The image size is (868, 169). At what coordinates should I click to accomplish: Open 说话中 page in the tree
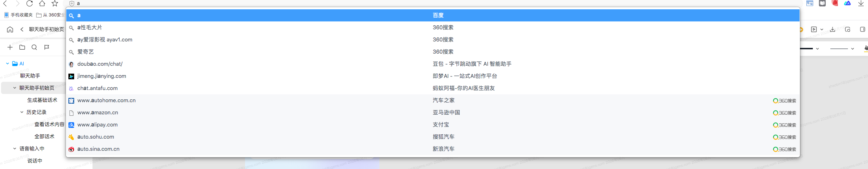(35, 161)
